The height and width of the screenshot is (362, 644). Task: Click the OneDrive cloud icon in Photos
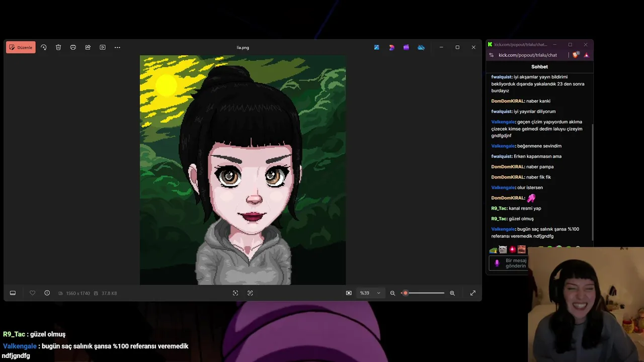pyautogui.click(x=421, y=47)
